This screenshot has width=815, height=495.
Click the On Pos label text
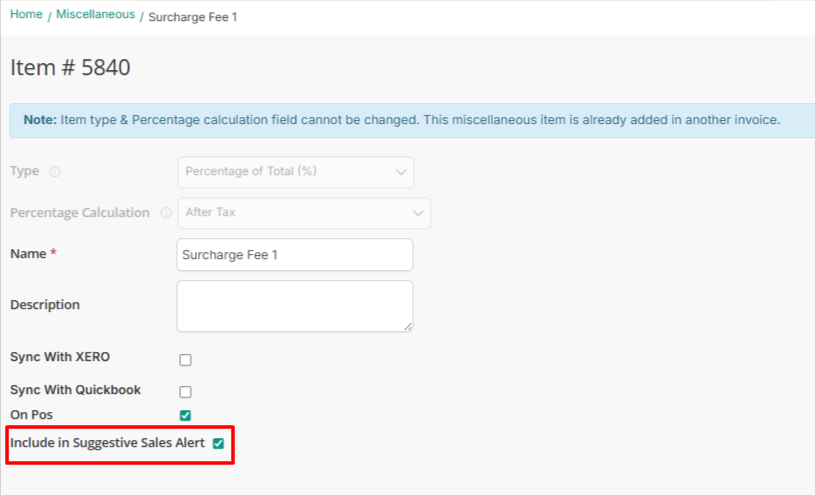click(x=31, y=414)
